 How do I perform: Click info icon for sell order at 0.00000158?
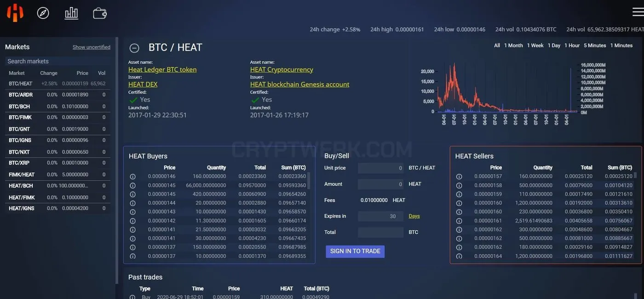[x=459, y=186]
